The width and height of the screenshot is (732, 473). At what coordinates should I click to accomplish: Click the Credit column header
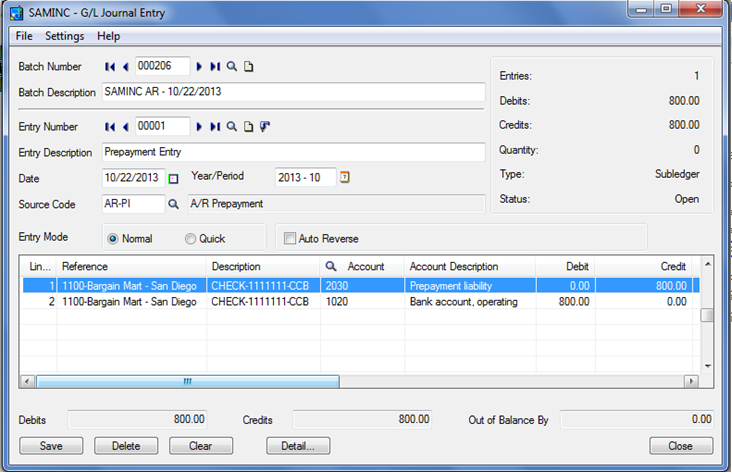[643, 266]
